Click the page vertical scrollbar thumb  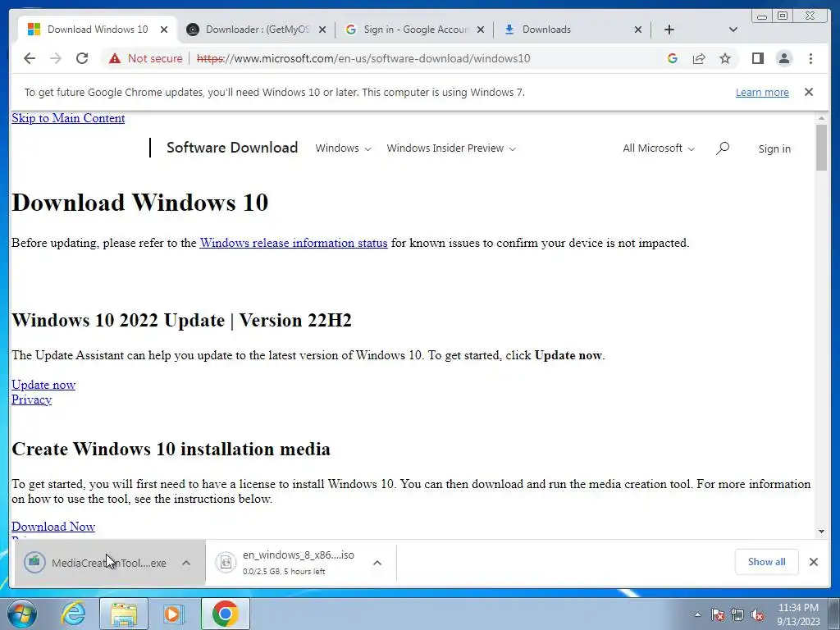(x=821, y=148)
